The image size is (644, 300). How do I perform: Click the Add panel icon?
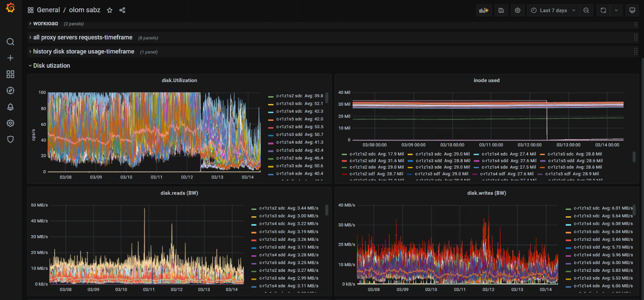[484, 11]
